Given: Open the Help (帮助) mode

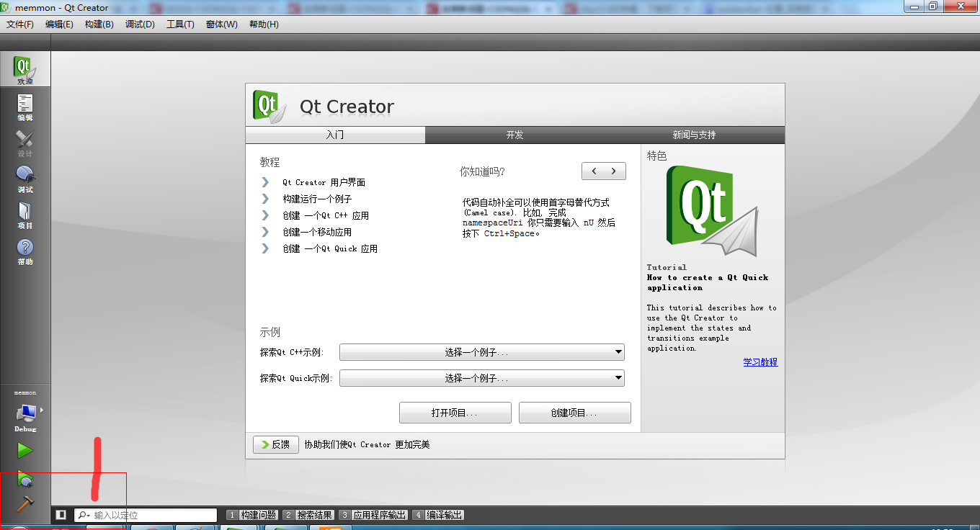Looking at the screenshot, I should pyautogui.click(x=25, y=251).
